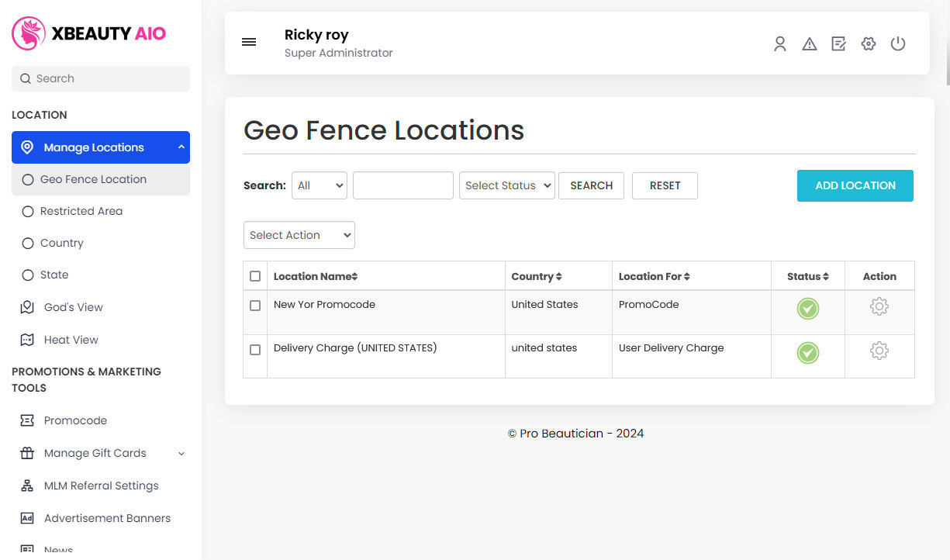The height and width of the screenshot is (560, 950).
Task: Tick the select-all checkbox in table header
Action: (254, 275)
